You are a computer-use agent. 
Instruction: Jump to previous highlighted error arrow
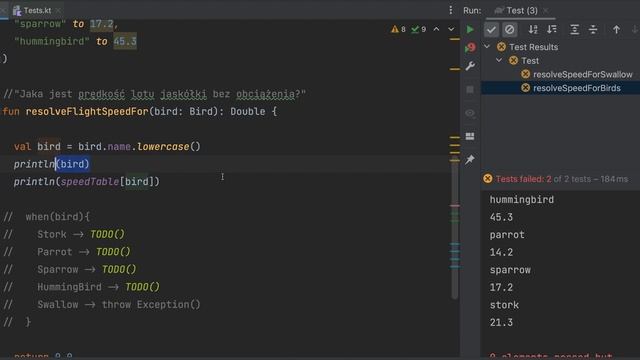tap(436, 29)
